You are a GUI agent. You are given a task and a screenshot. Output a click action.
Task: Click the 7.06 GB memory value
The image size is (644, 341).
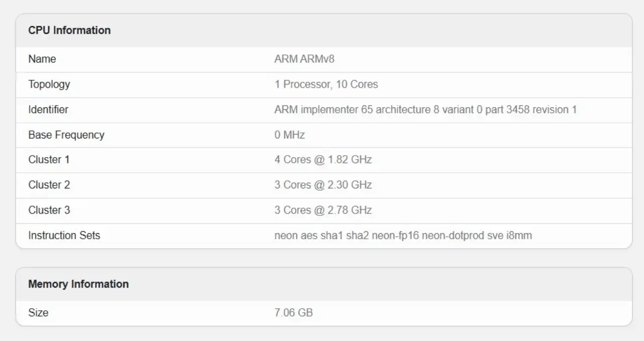(294, 313)
